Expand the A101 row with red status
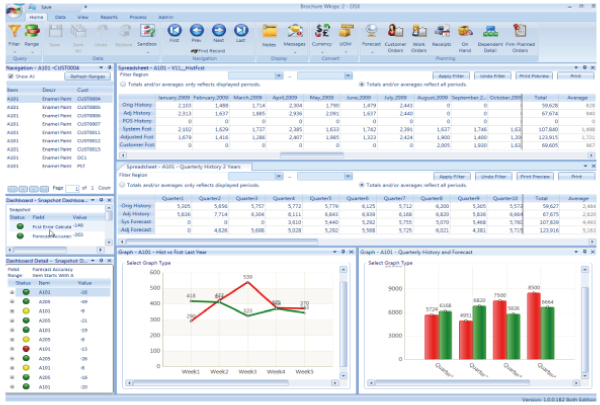The width and height of the screenshot is (600, 405). [x=12, y=349]
